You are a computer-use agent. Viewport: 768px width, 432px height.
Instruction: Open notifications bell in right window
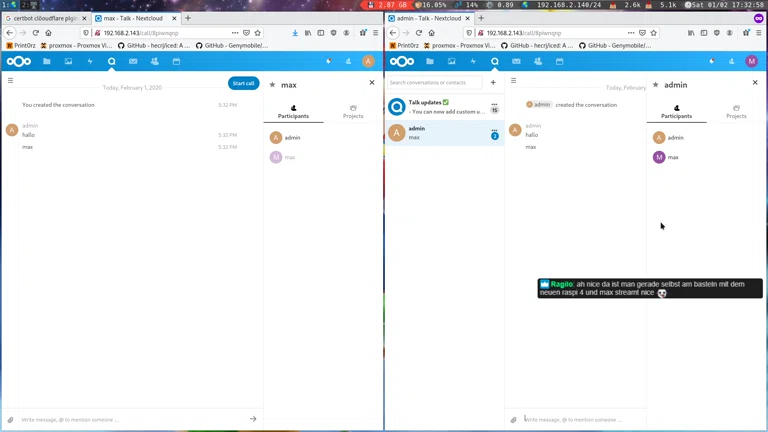pos(712,61)
